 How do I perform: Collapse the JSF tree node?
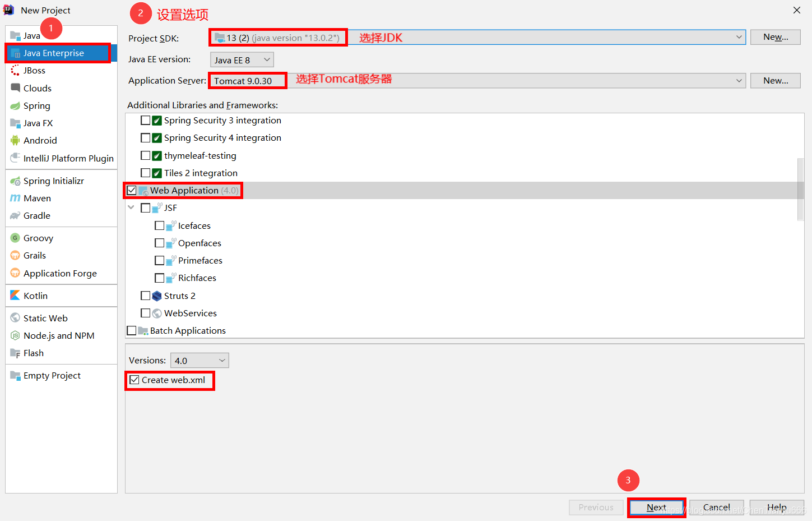coord(131,208)
